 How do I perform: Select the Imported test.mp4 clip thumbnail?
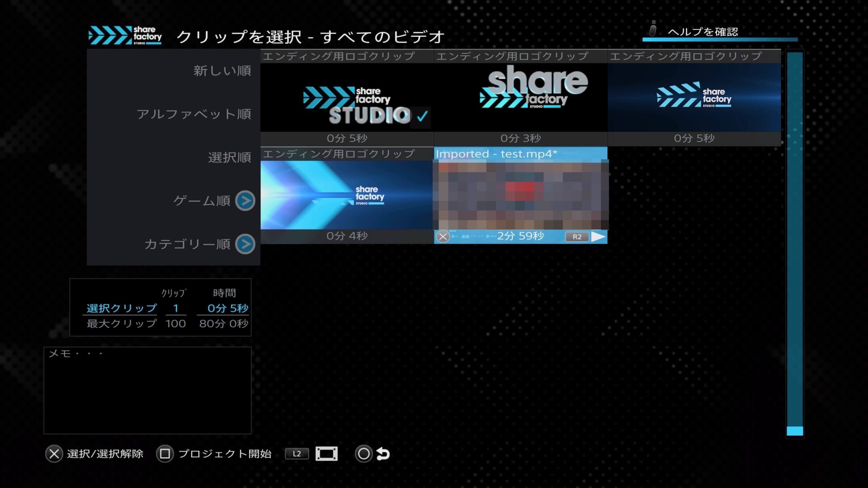tap(520, 195)
